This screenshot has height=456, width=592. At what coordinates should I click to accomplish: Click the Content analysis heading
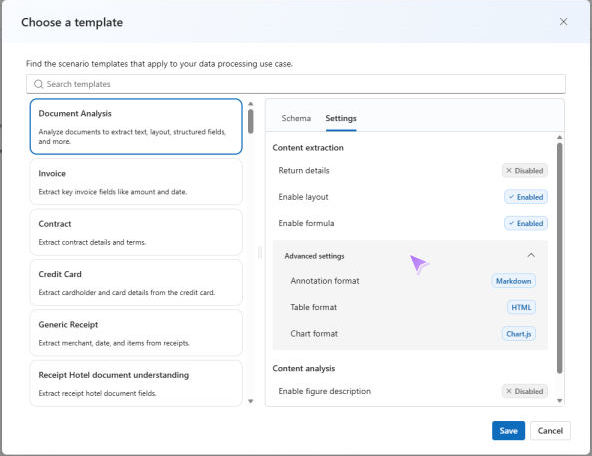pyautogui.click(x=304, y=368)
